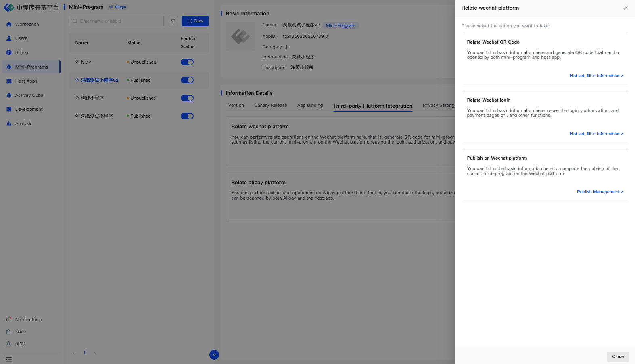Toggle enable status for lvlvlv
The image size is (635, 364).
[x=187, y=62]
